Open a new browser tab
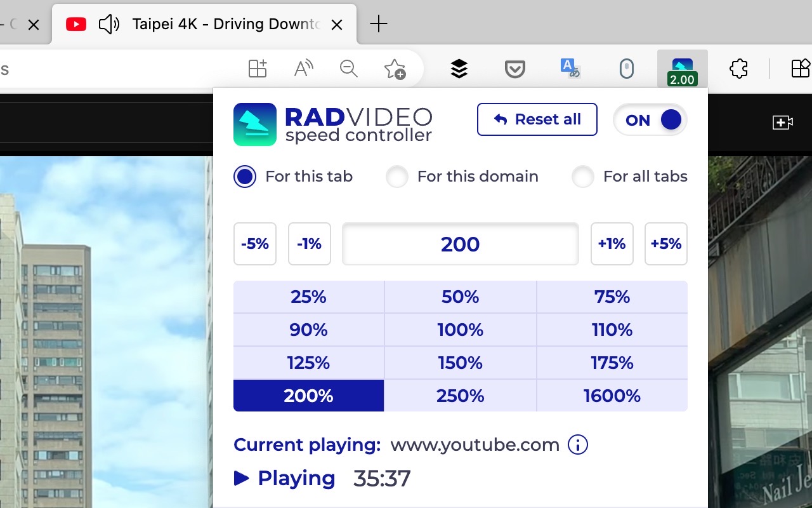The width and height of the screenshot is (812, 508). (x=378, y=24)
